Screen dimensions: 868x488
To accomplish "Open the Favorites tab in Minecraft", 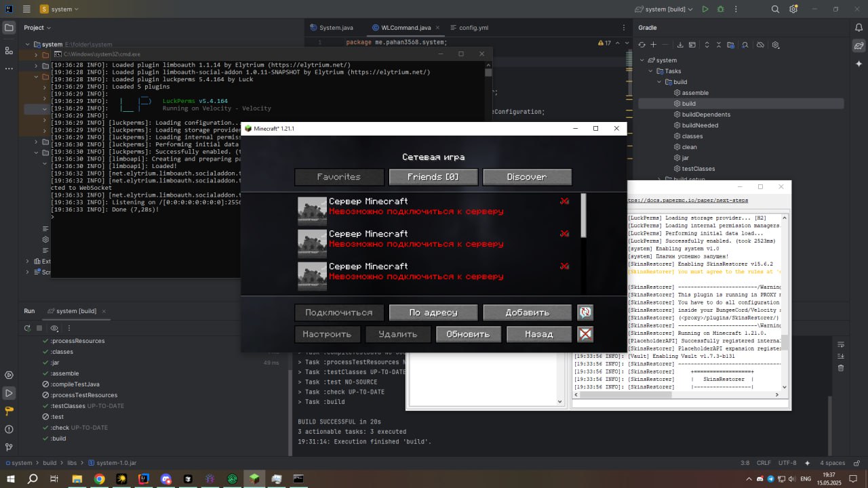I will pos(339,177).
